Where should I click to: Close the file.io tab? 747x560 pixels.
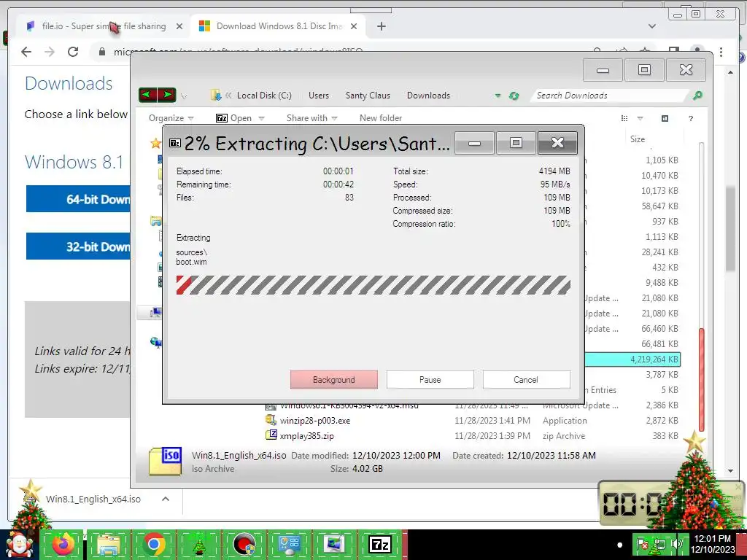[179, 26]
